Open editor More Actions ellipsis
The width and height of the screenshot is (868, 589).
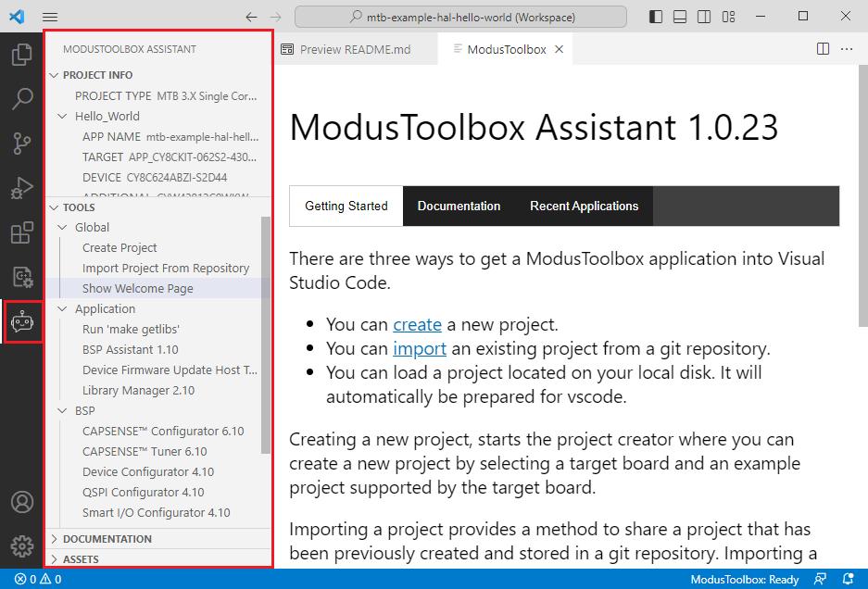[847, 49]
